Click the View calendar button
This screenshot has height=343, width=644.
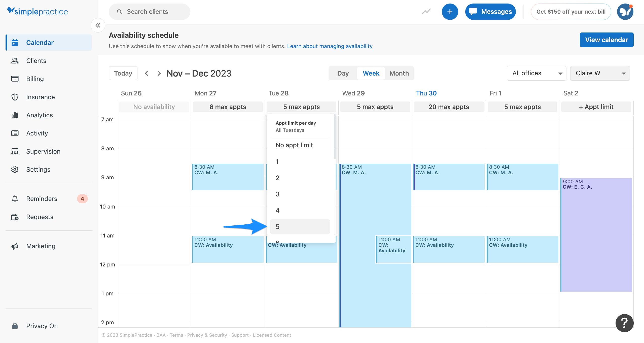(606, 40)
